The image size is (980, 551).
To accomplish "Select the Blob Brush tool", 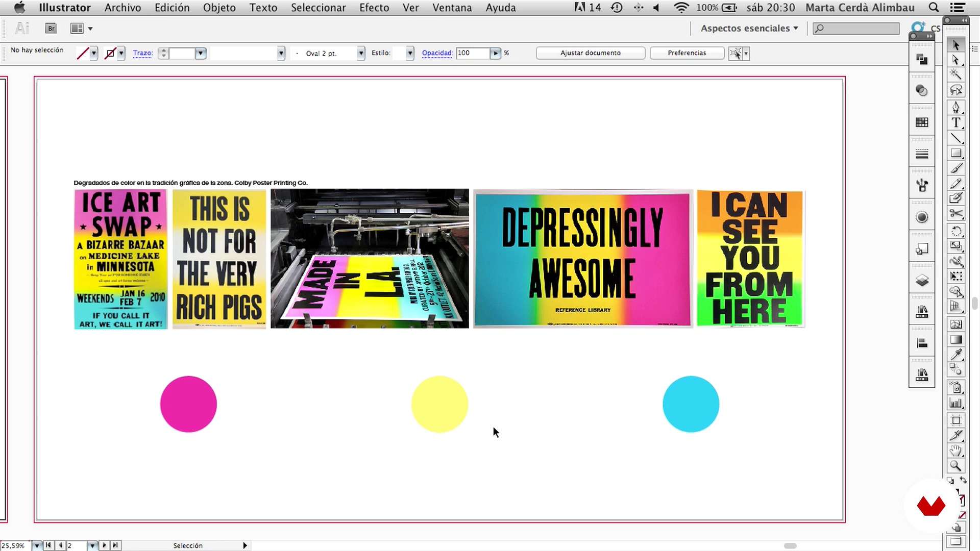I will pos(956,198).
